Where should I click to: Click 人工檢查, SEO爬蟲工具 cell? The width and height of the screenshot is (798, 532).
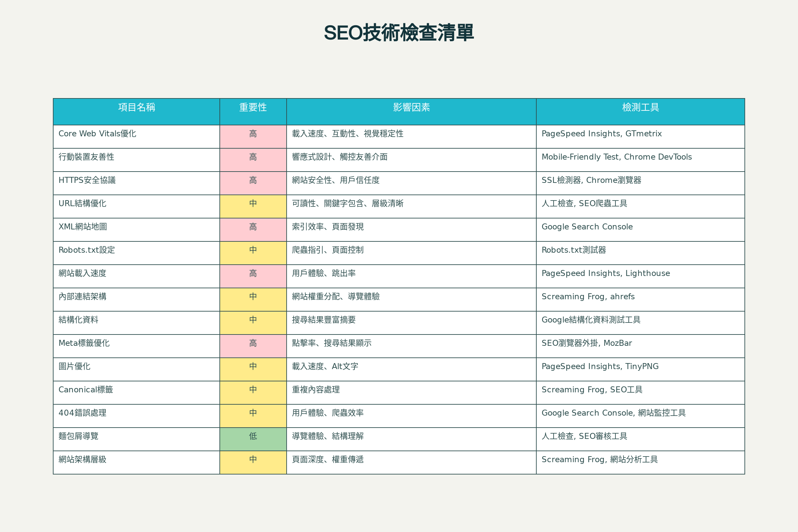pos(641,206)
